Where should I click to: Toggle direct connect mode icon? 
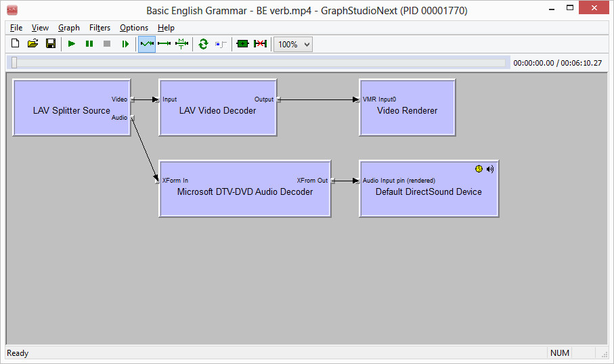click(164, 44)
